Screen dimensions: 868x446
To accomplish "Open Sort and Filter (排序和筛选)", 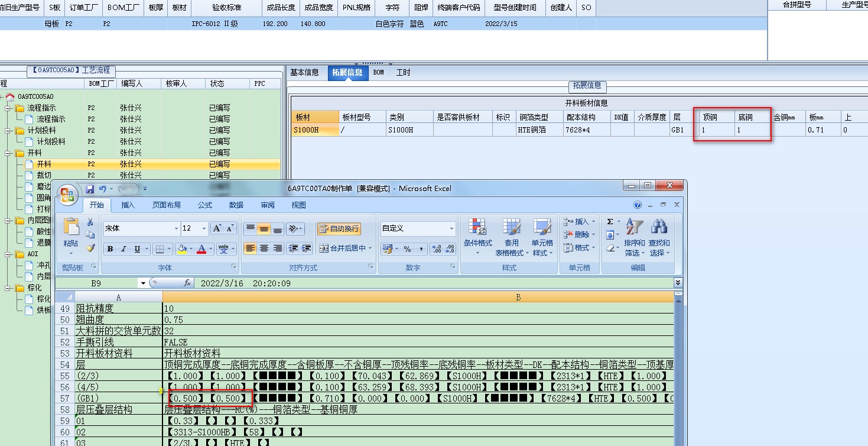I will pyautogui.click(x=633, y=237).
